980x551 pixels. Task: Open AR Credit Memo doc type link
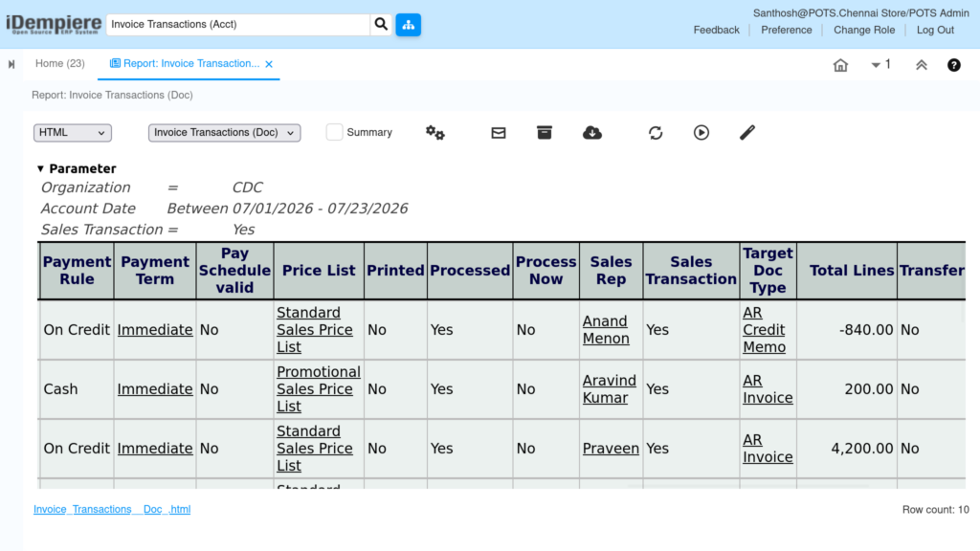(x=764, y=330)
